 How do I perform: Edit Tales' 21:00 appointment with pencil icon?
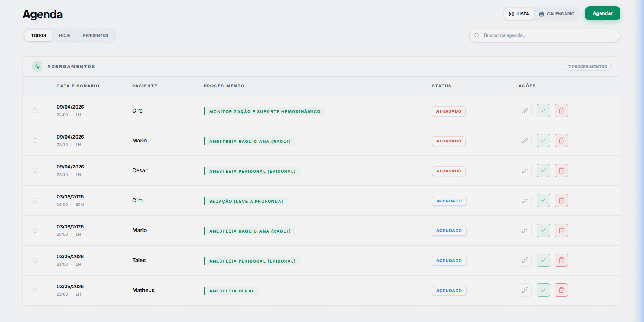pos(525,260)
